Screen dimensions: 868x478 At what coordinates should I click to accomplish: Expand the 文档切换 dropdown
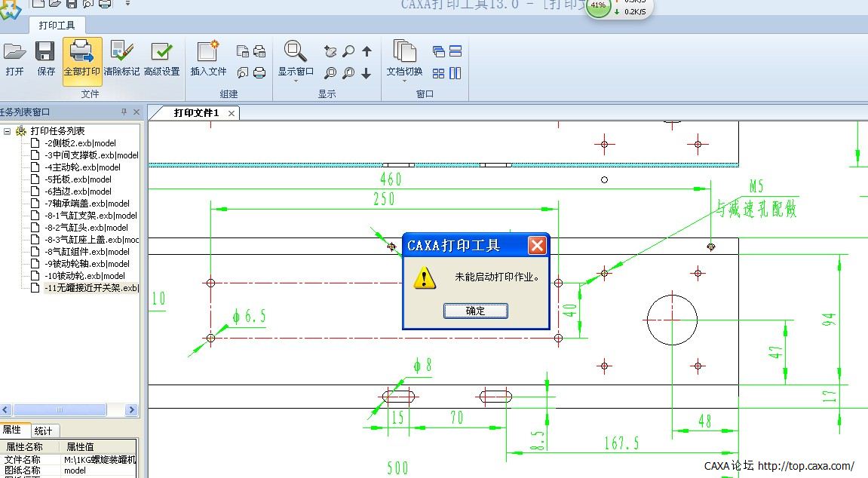pos(404,80)
